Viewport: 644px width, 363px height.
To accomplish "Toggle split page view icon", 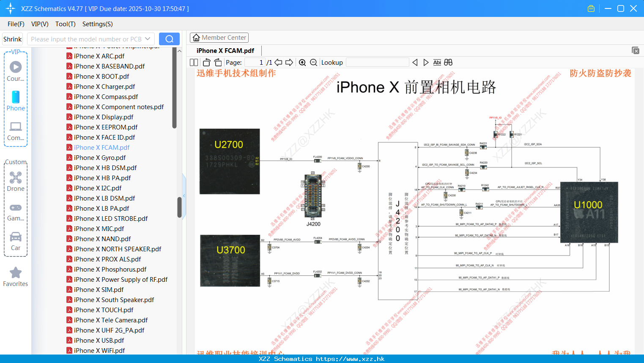I will [194, 62].
